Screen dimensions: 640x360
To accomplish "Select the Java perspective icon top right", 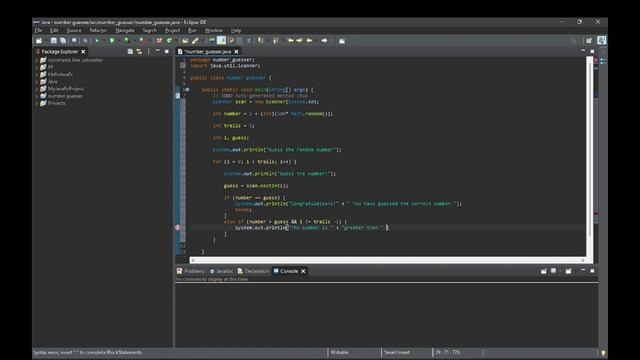I will (602, 40).
